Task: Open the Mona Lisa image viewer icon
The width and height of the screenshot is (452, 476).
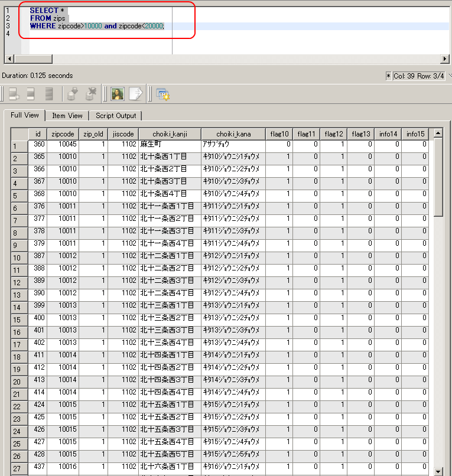Action: (117, 93)
